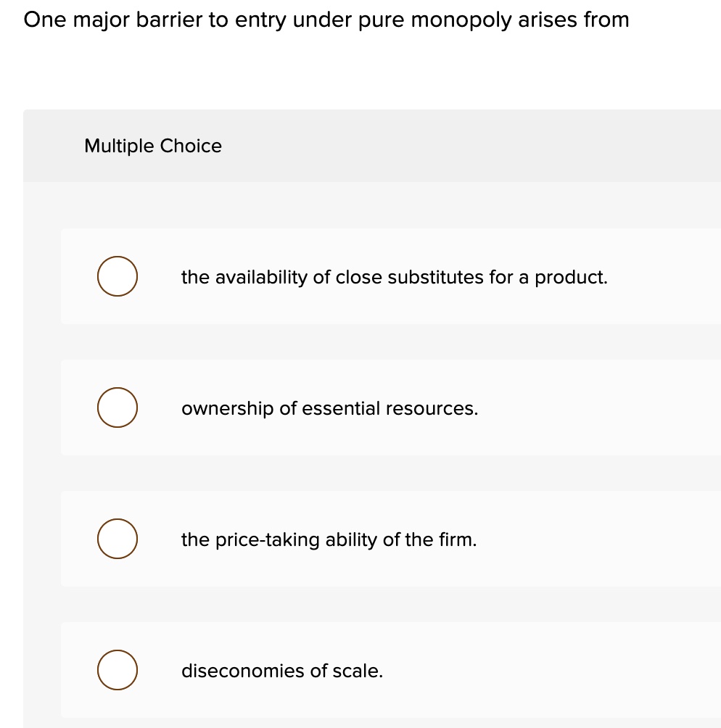Click the question text about pure monopoly

tap(326, 20)
